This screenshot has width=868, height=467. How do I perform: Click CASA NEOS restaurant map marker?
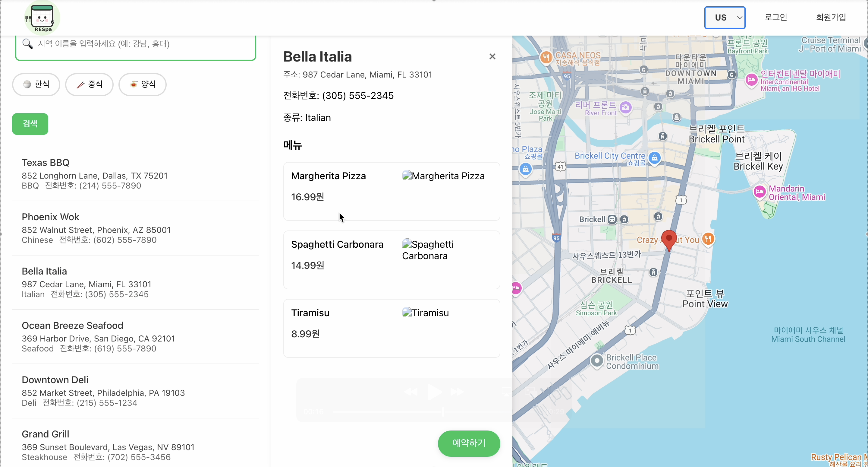coord(546,57)
